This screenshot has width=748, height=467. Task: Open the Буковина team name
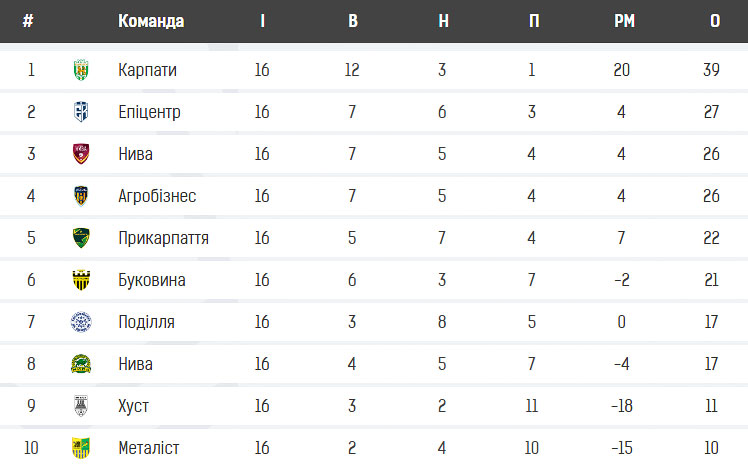[x=152, y=280]
